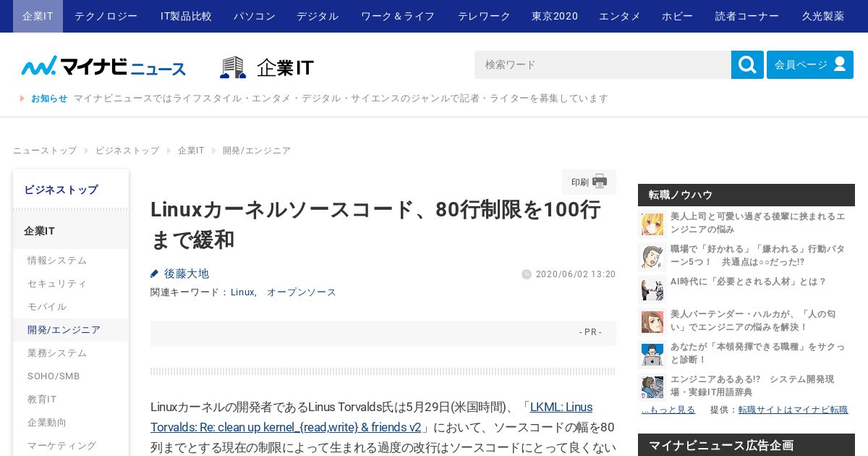
Task: Click the オープンソース keyword link
Action: point(302,292)
